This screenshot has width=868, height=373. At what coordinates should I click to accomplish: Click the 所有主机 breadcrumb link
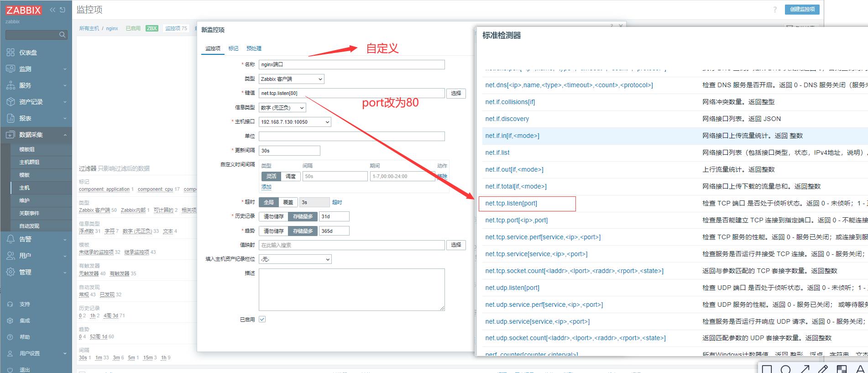click(89, 28)
